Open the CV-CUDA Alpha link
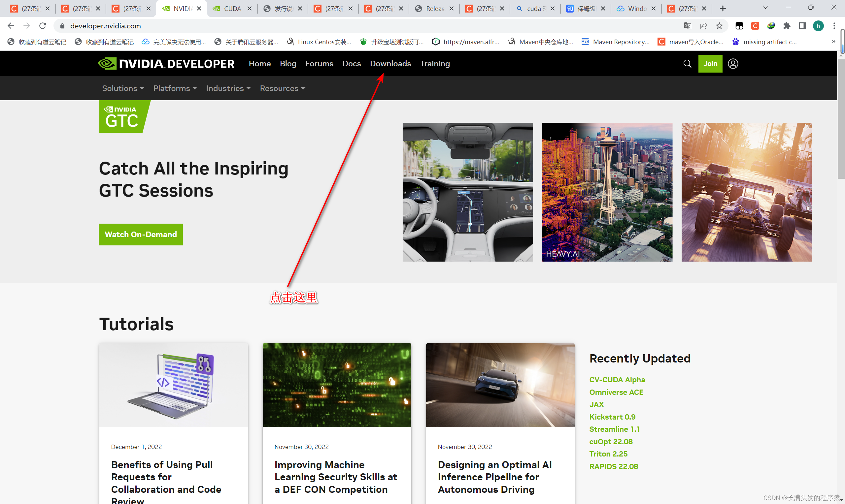The height and width of the screenshot is (504, 845). [x=617, y=380]
